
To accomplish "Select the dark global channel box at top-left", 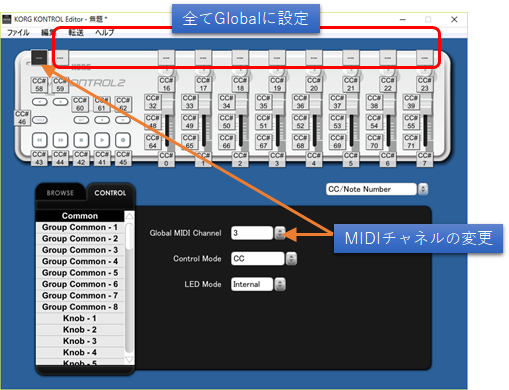I will (39, 58).
